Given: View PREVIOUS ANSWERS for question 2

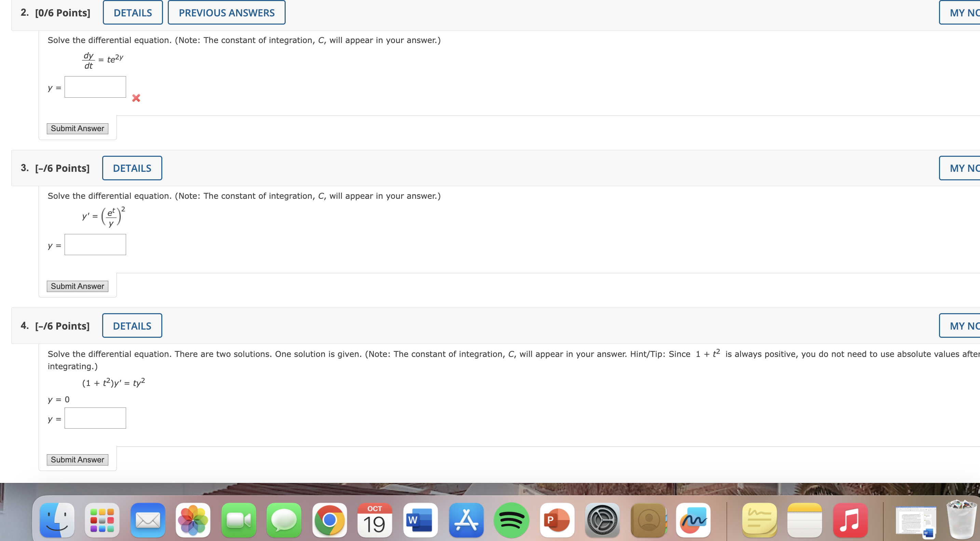Looking at the screenshot, I should click(226, 12).
